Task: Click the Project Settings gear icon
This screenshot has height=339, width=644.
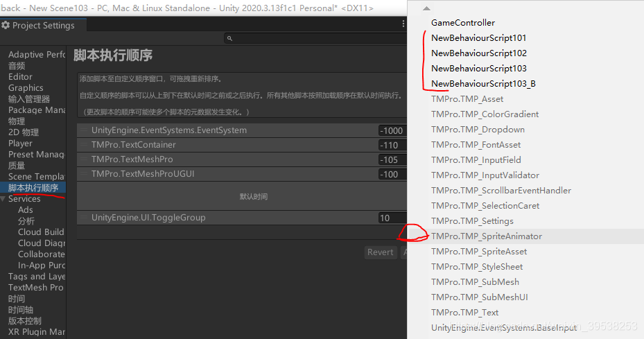Action: 6,25
